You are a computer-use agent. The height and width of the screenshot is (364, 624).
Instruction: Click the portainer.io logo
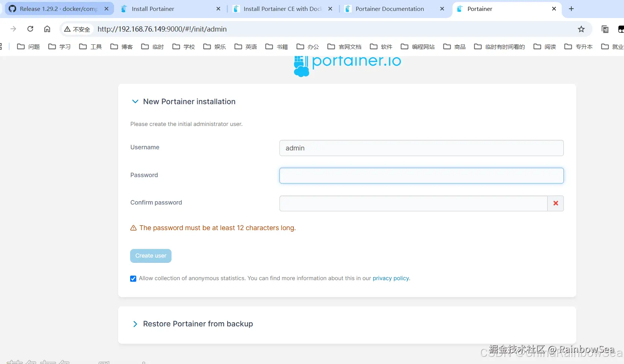[348, 66]
